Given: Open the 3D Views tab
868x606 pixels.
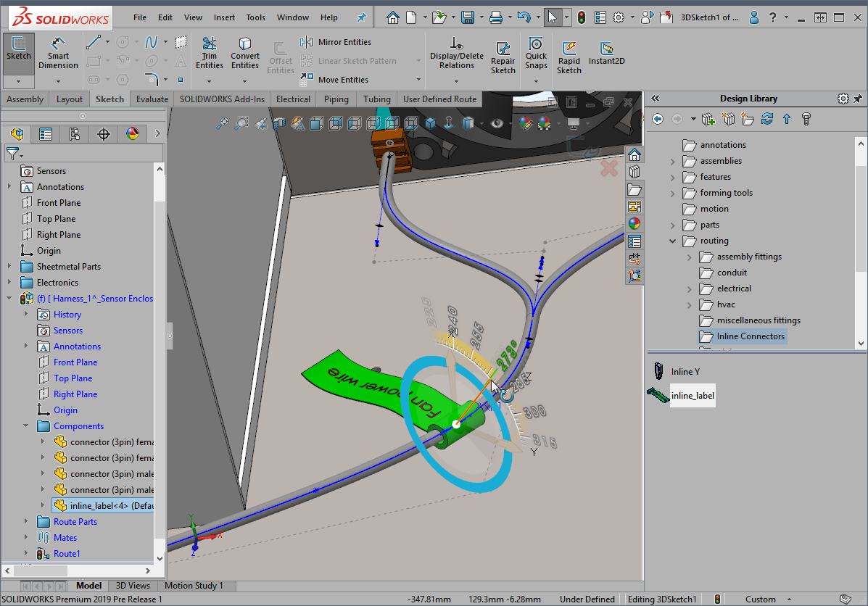Looking at the screenshot, I should (x=133, y=586).
